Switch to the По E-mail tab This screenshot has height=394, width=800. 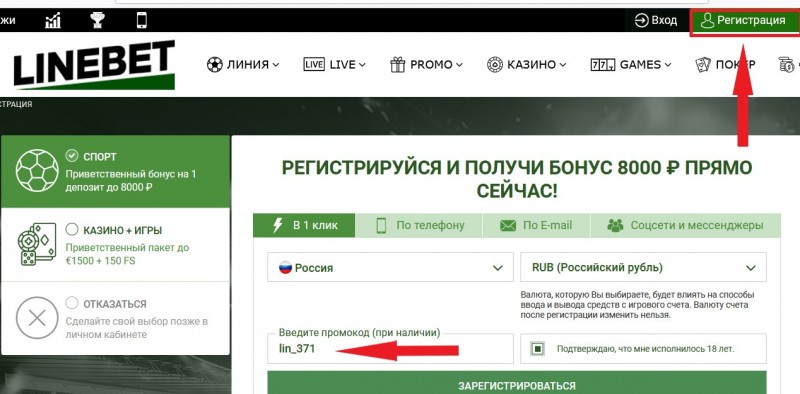tap(536, 225)
